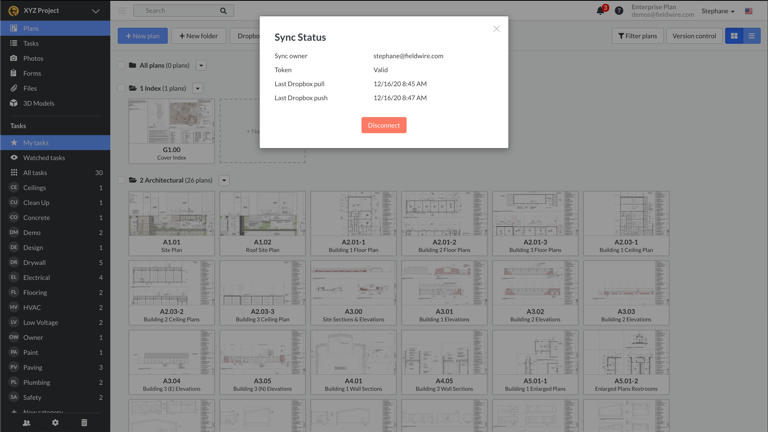Open notifications bell with red badge
The image size is (768, 432).
coord(601,11)
